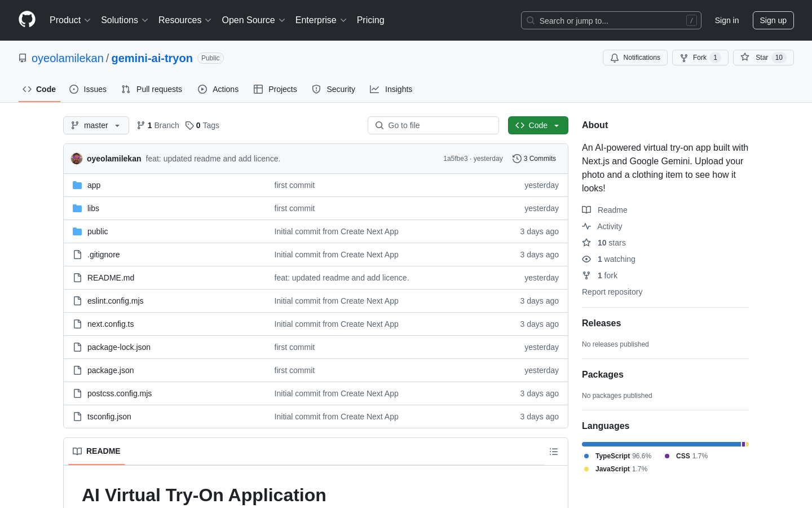Click the package-lock.json file icon

(77, 347)
